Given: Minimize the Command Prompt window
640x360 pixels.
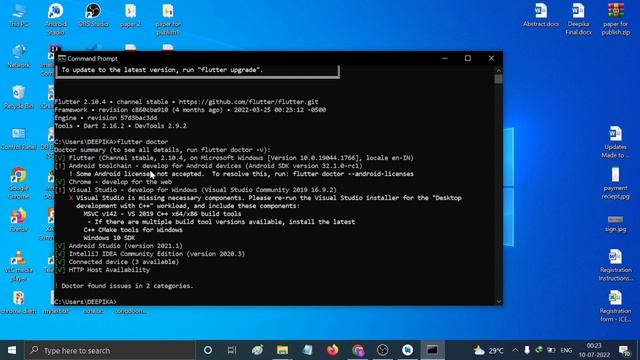Looking at the screenshot, I should pyautogui.click(x=445, y=58).
